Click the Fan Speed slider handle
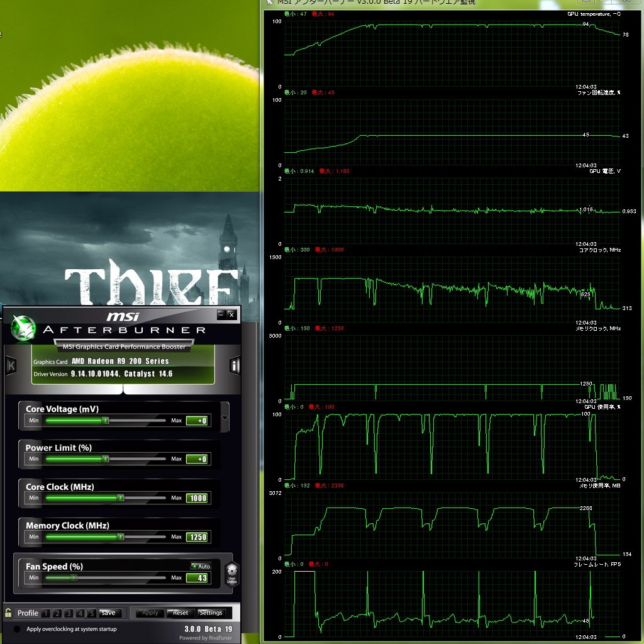Viewport: 644px width, 644px height. (x=74, y=577)
